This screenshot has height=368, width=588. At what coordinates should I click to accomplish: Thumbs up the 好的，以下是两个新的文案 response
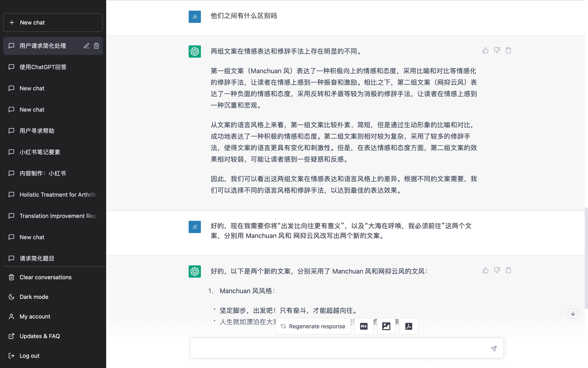(x=486, y=270)
